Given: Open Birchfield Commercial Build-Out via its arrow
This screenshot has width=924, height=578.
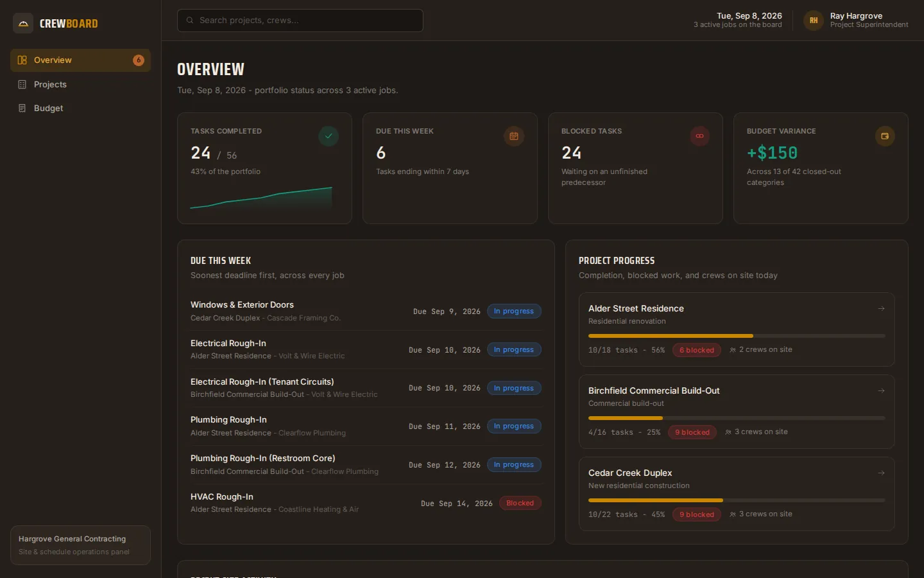Looking at the screenshot, I should [x=881, y=391].
